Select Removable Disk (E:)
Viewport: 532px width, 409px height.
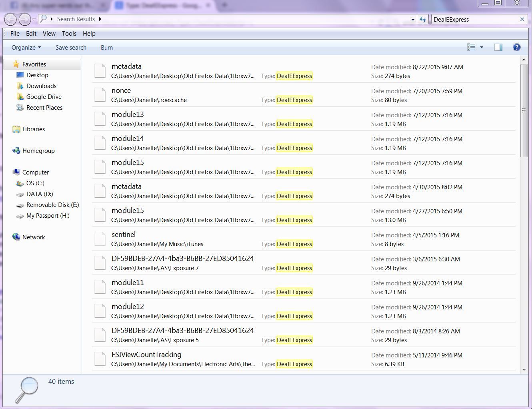[53, 204]
